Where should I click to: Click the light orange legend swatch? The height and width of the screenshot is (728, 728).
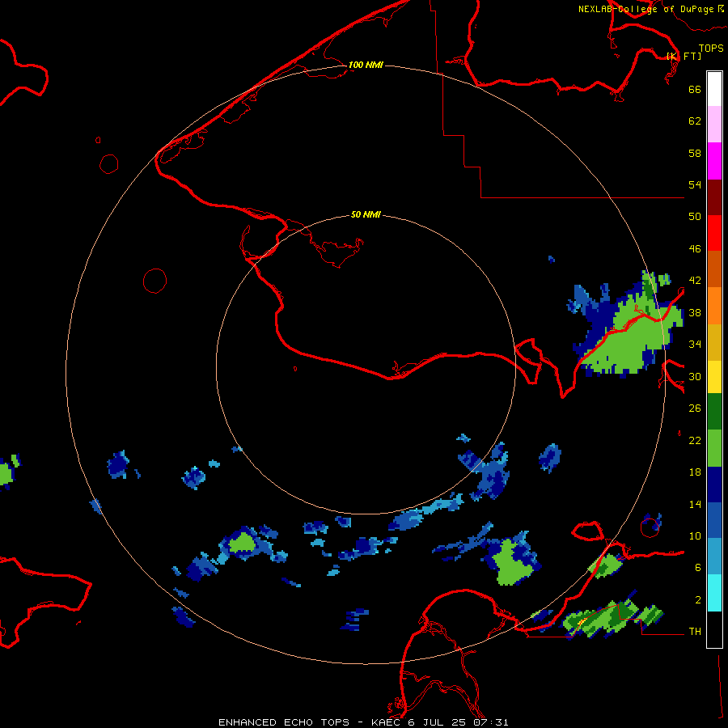(x=714, y=306)
